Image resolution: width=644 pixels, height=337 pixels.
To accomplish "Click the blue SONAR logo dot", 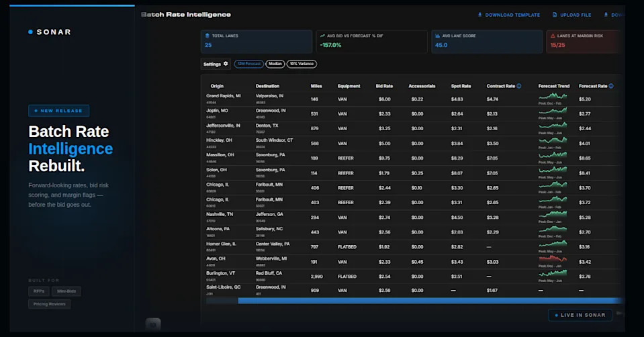I will click(x=30, y=32).
